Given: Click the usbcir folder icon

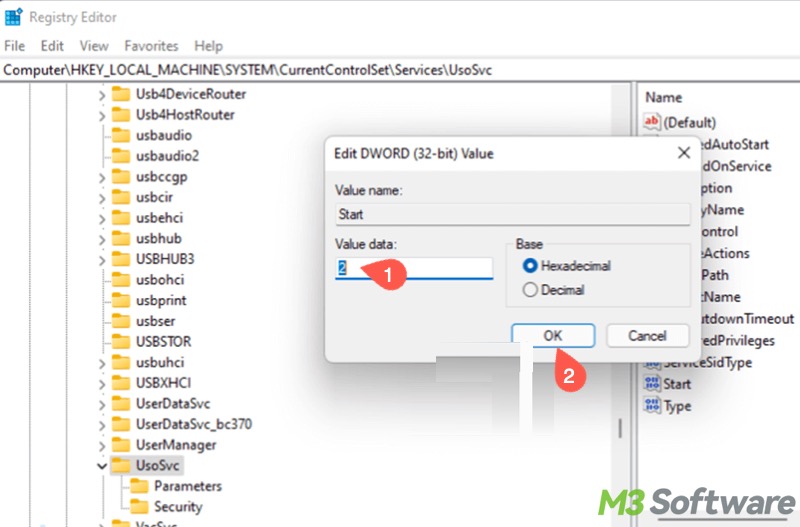Looking at the screenshot, I should pos(121,197).
